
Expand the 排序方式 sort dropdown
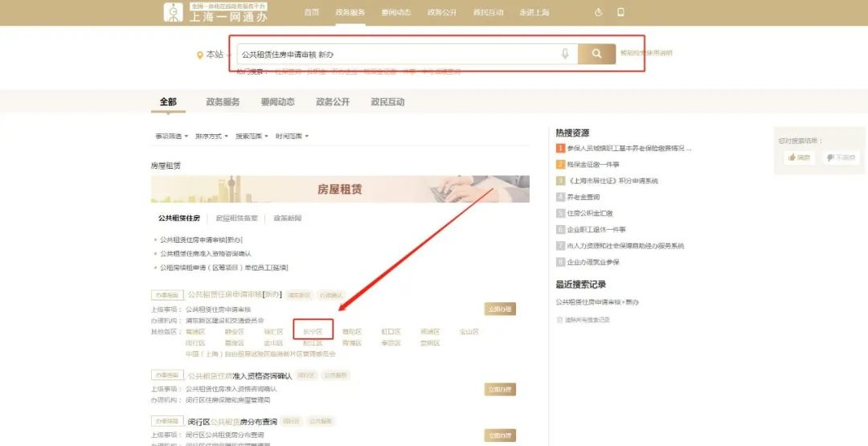[x=211, y=137]
